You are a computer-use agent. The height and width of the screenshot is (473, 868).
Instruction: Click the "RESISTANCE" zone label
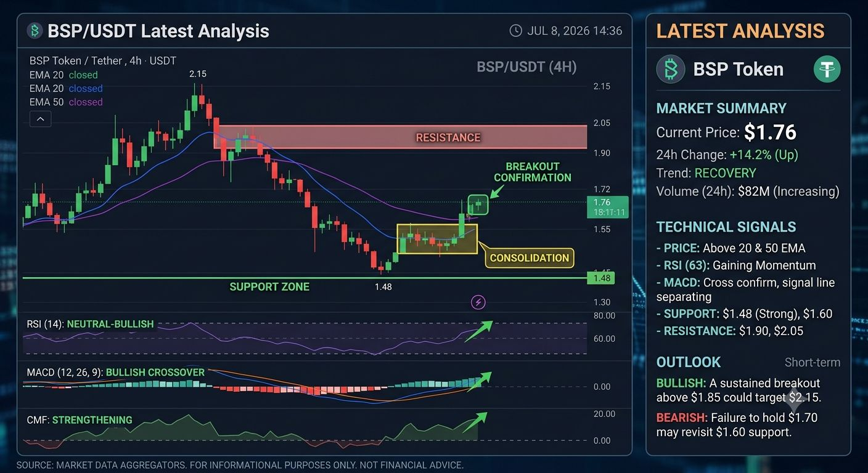tap(448, 137)
